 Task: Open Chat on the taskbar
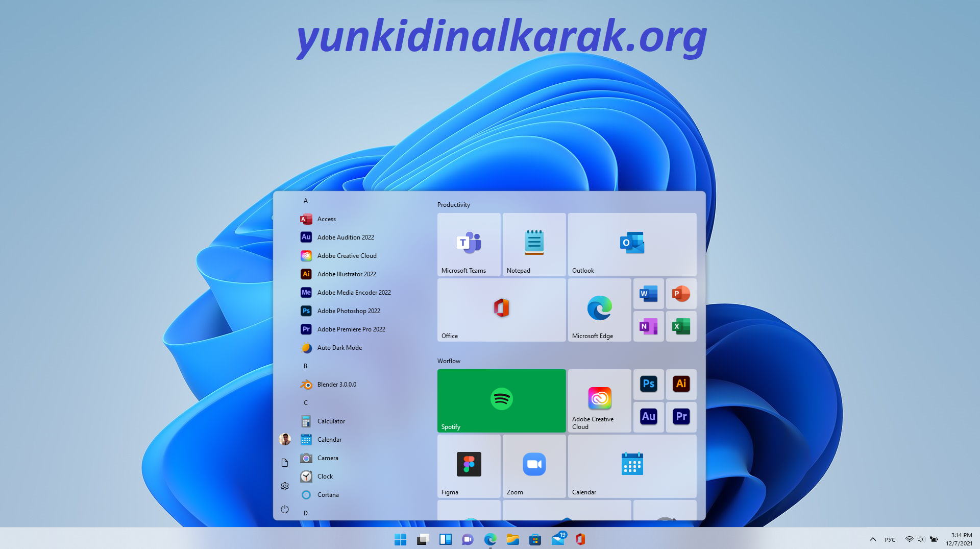[468, 539]
